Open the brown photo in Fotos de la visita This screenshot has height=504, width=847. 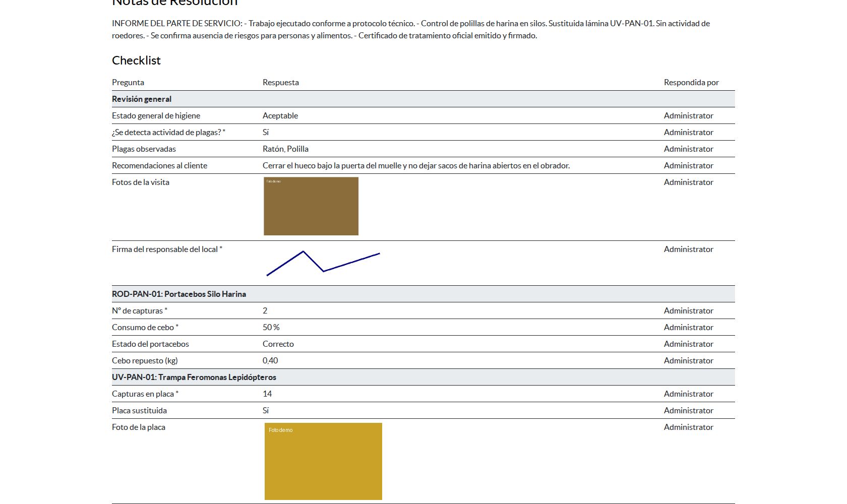pos(311,206)
